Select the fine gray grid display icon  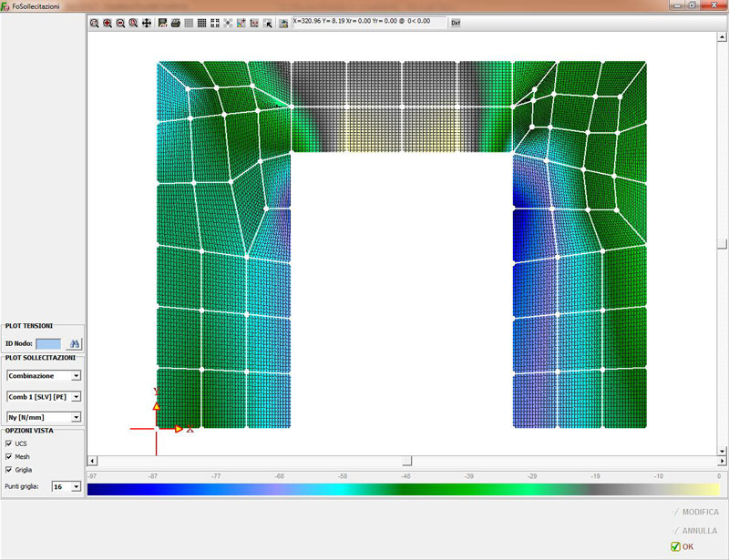point(189,24)
